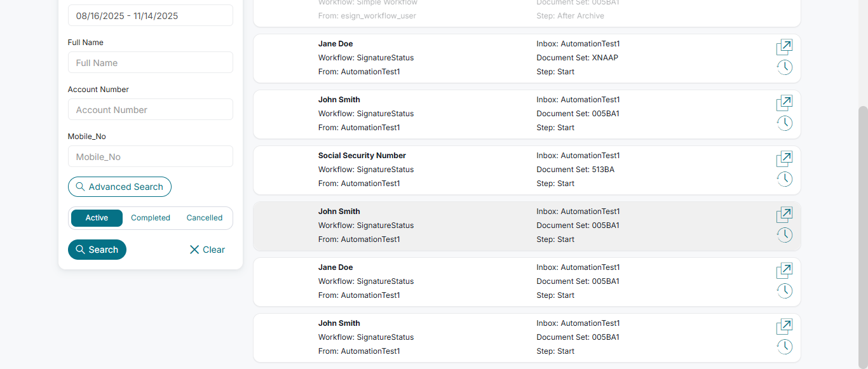View history for Jane Doe XNAAP document
868x369 pixels.
(x=785, y=67)
